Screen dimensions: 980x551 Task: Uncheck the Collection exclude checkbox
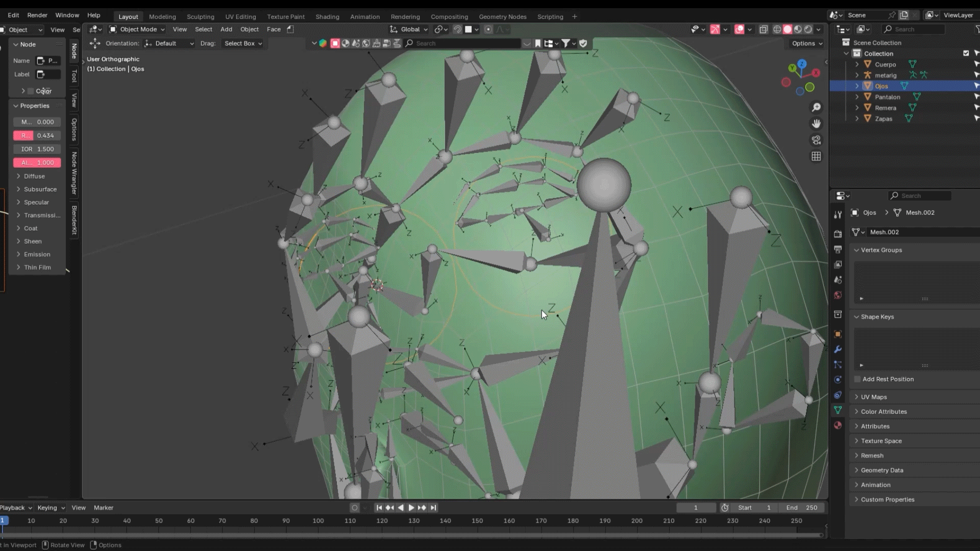[966, 54]
